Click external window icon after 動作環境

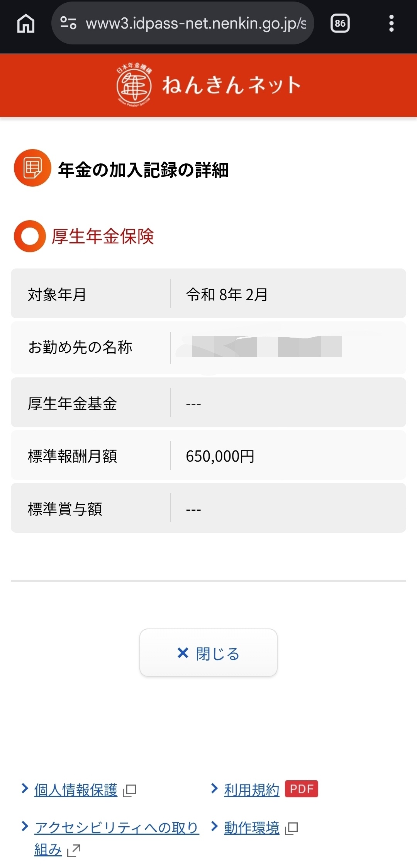pos(292,828)
